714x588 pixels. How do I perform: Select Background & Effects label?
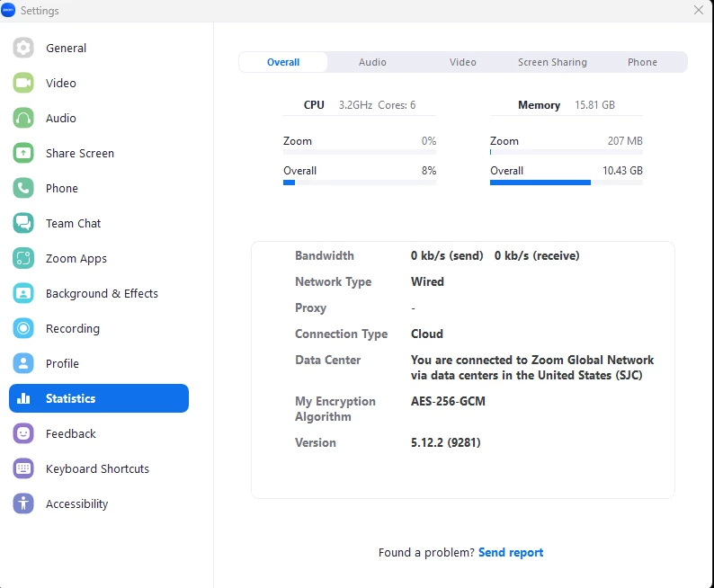102,293
